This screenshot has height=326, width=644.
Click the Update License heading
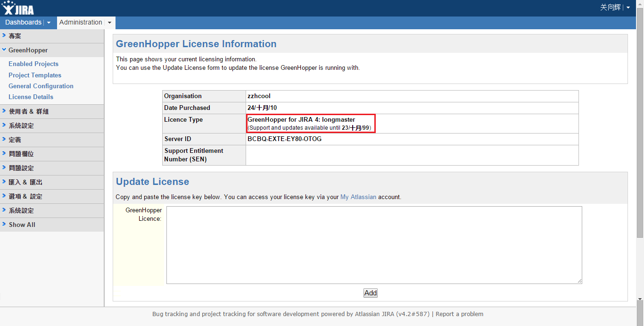coord(152,182)
